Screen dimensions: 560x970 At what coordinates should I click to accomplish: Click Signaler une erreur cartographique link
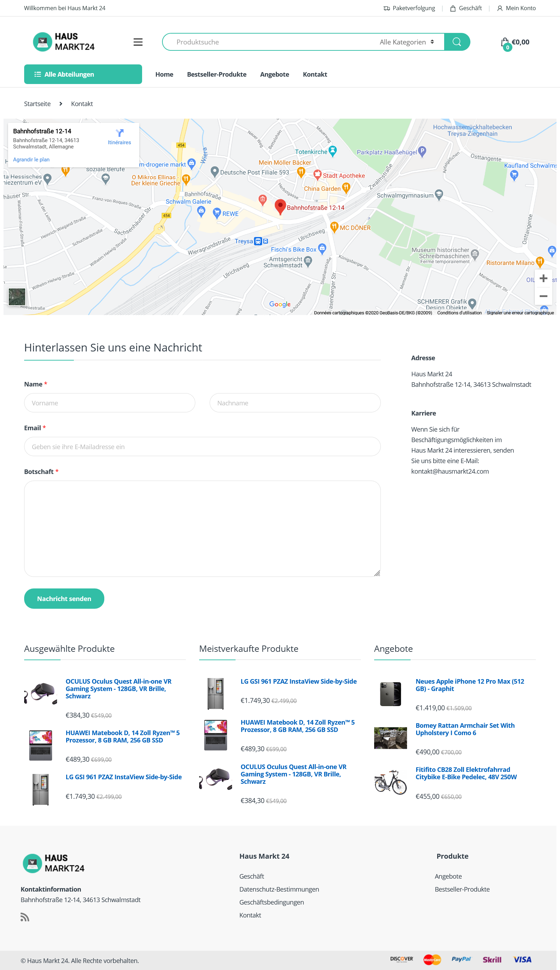(x=520, y=313)
